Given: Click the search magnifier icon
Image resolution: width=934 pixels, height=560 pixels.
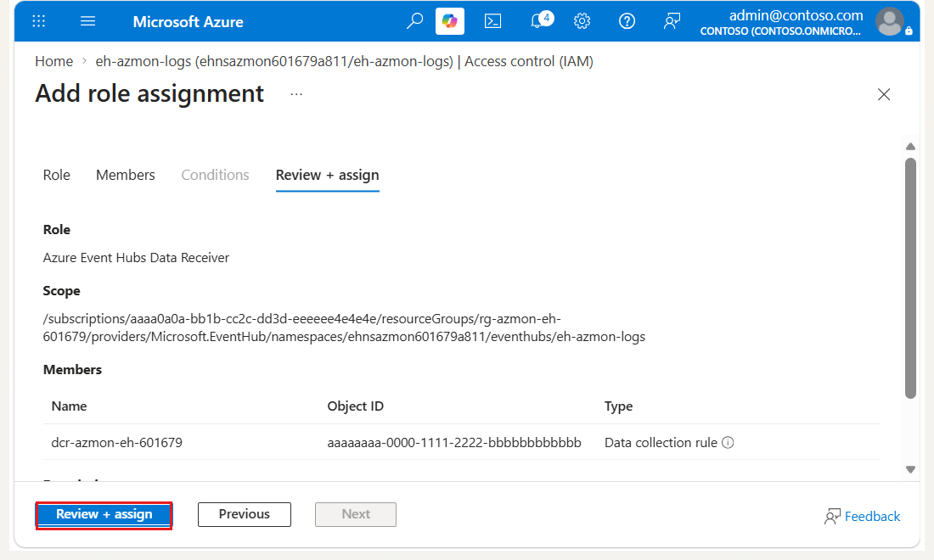Looking at the screenshot, I should pos(414,21).
